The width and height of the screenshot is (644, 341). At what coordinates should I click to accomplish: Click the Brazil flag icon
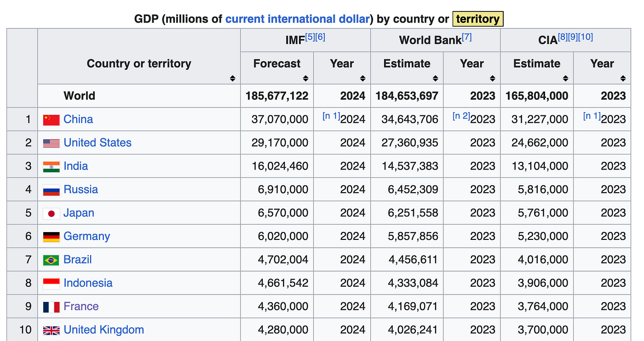(51, 260)
